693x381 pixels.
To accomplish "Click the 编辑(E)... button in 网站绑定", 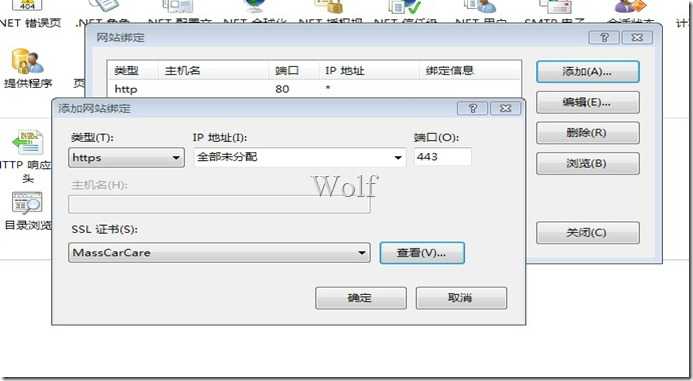I will click(x=587, y=103).
